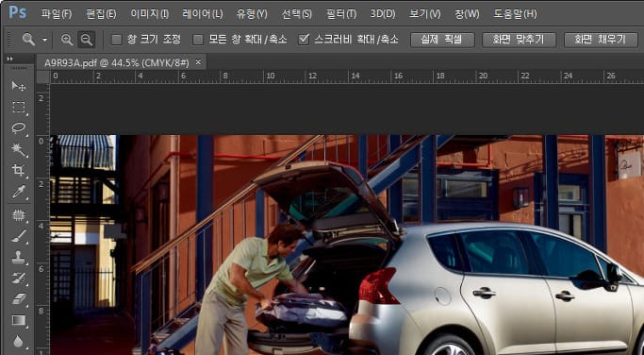Viewport: 644px width, 355px height.
Task: Select the Clone Stamp tool
Action: tap(19, 258)
